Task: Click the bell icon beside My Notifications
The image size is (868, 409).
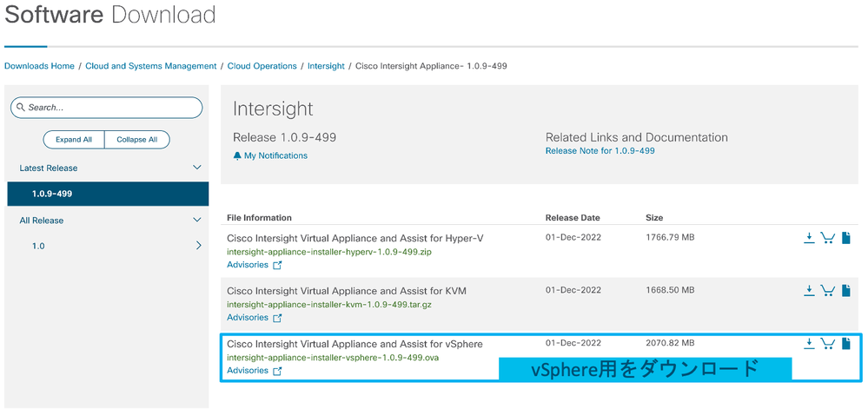Action: click(237, 156)
